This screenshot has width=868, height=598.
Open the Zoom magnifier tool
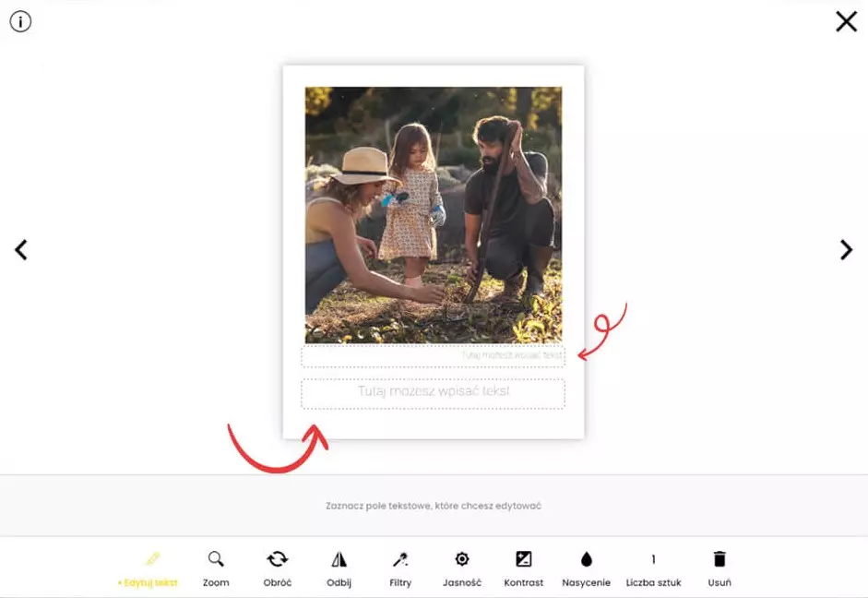click(216, 558)
